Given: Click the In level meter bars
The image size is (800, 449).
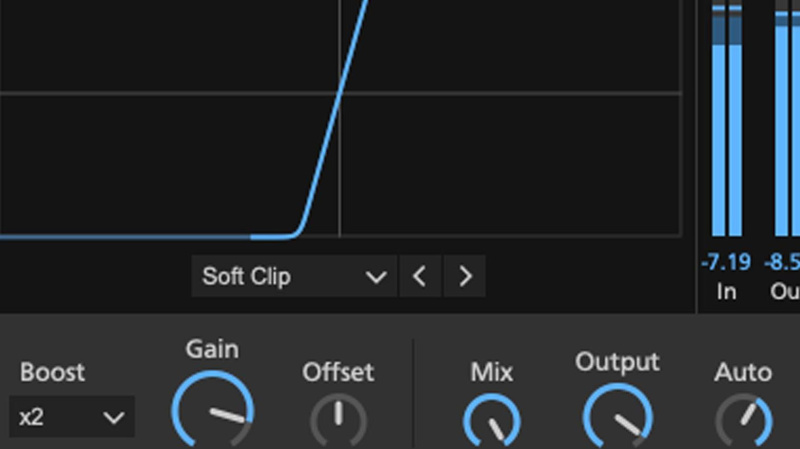Looking at the screenshot, I should [x=727, y=118].
